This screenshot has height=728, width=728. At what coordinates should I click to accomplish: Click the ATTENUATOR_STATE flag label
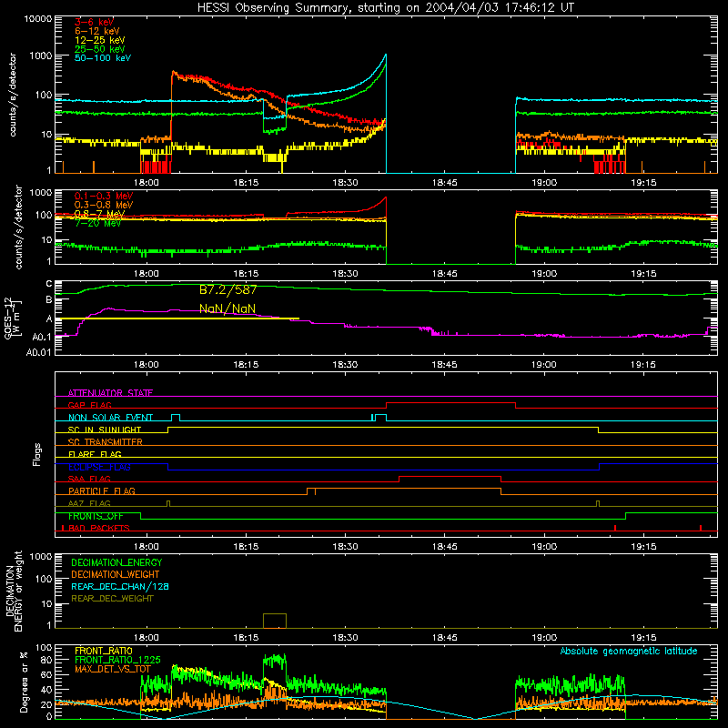[x=110, y=393]
